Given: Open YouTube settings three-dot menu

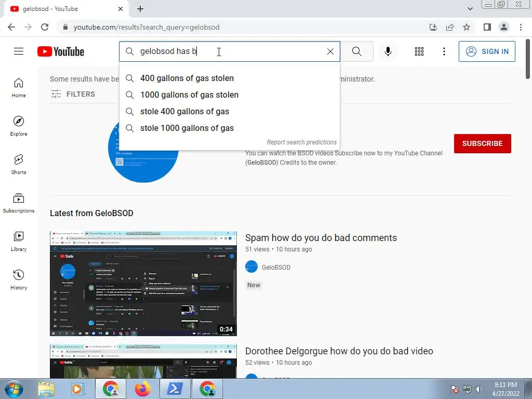Looking at the screenshot, I should tap(444, 51).
